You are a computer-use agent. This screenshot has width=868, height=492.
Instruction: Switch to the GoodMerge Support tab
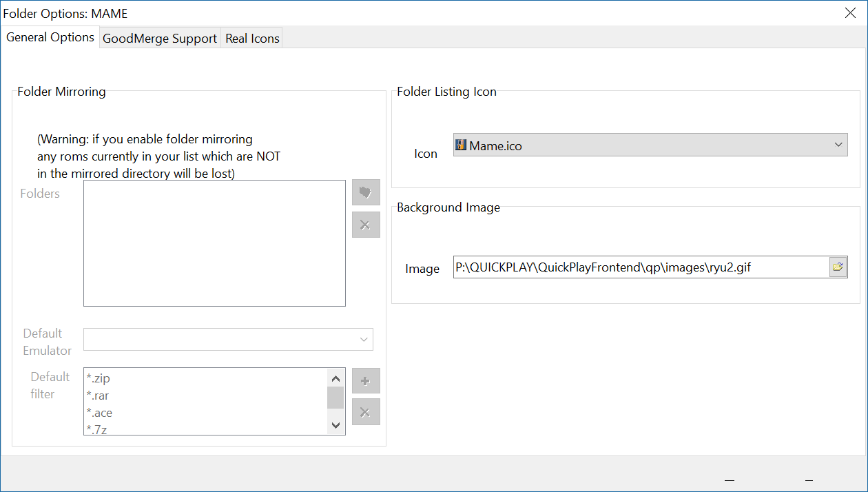tap(160, 39)
